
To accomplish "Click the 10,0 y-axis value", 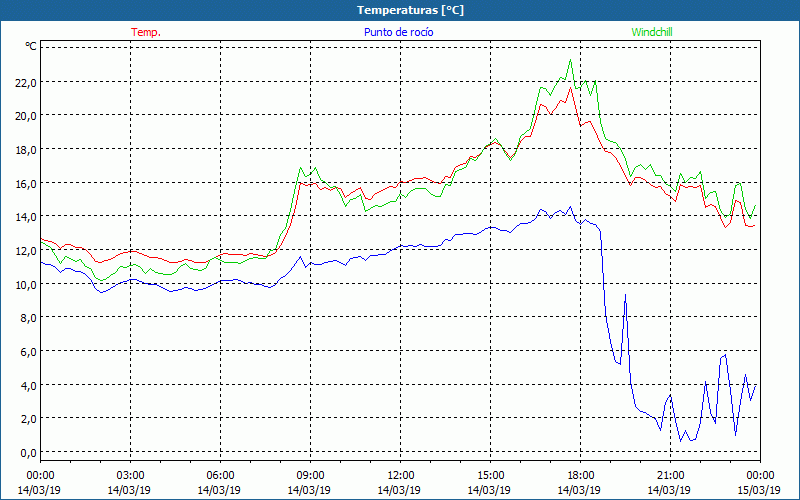I will click(26, 284).
